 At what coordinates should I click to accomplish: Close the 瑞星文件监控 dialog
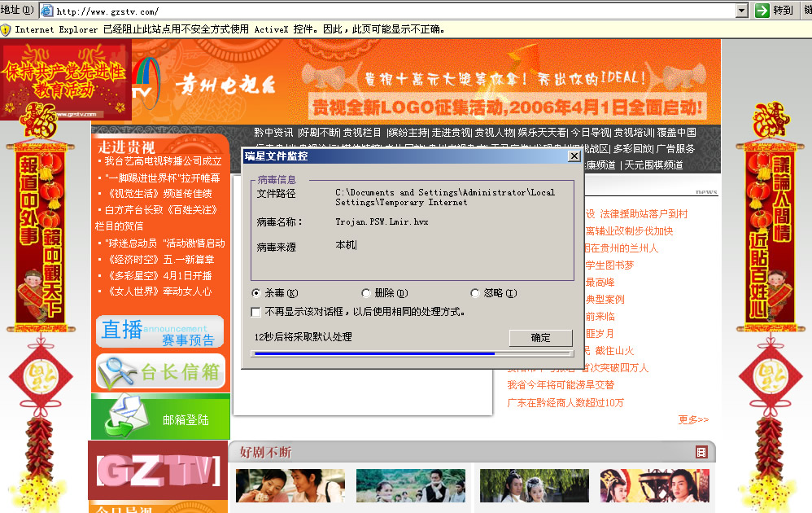(x=574, y=156)
